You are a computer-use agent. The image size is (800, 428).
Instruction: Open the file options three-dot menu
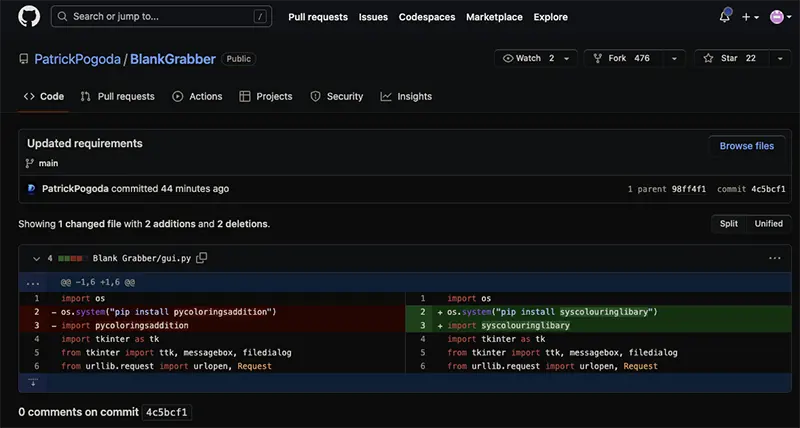tap(774, 258)
